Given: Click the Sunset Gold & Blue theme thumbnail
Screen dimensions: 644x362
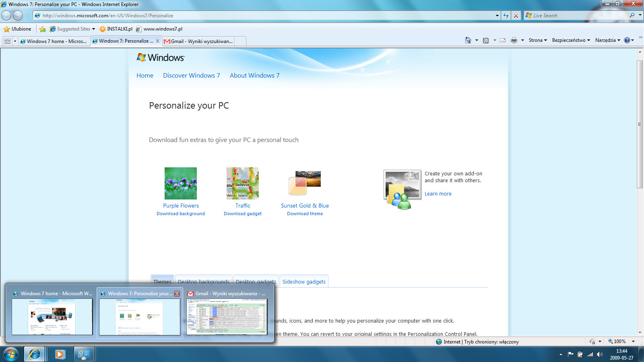Looking at the screenshot, I should tap(305, 183).
